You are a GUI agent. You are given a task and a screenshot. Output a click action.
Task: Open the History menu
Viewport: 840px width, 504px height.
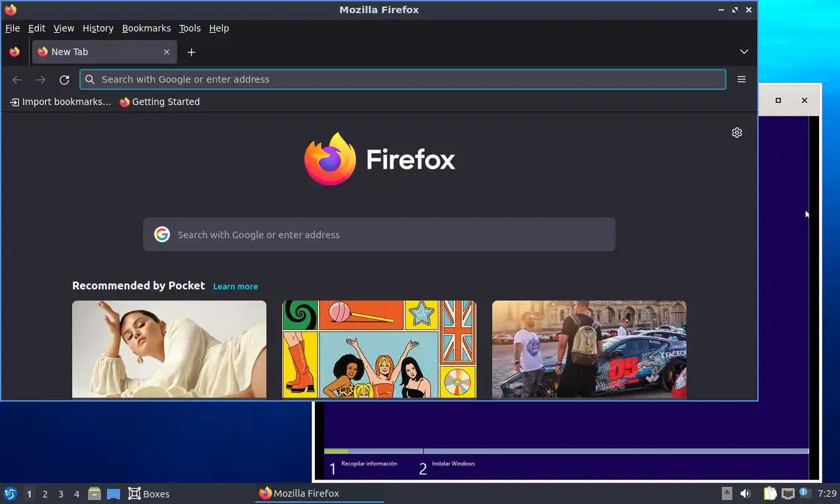tap(98, 28)
